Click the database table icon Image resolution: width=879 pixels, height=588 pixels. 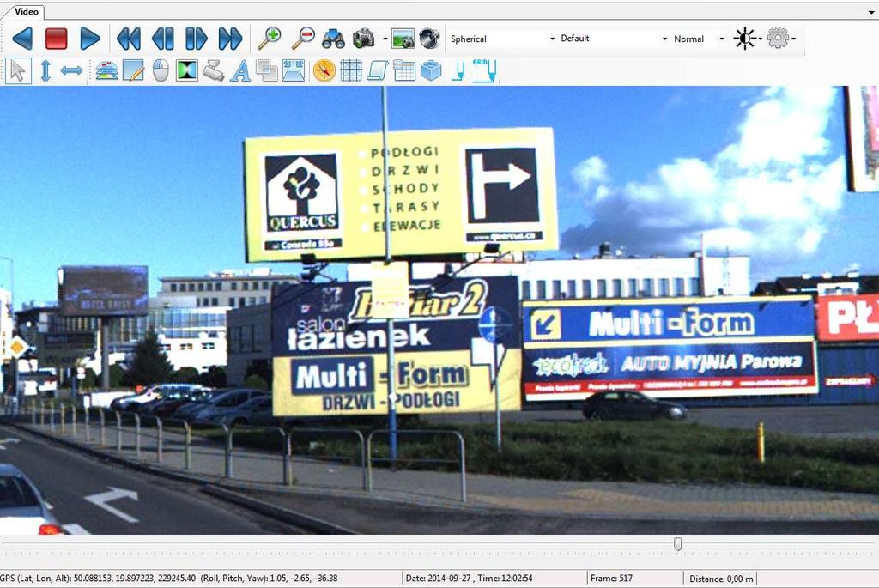404,70
